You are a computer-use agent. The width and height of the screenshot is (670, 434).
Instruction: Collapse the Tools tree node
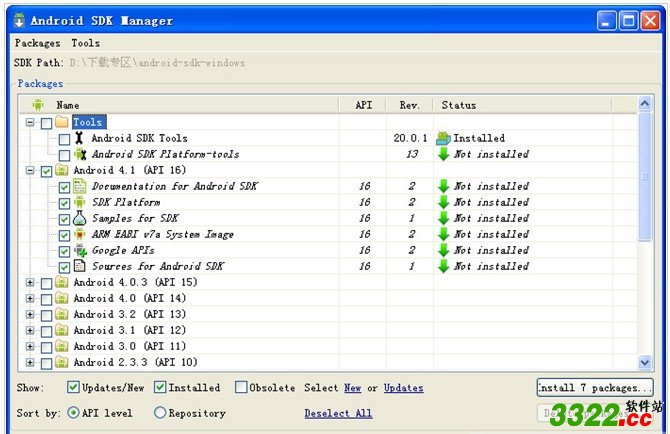pos(29,123)
